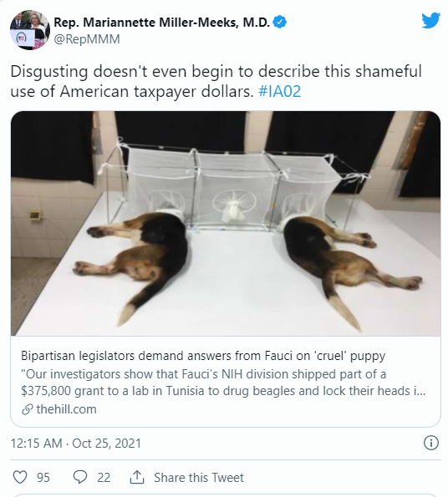Click the 'Bipartisan legislators demand answers' headline

203,356
